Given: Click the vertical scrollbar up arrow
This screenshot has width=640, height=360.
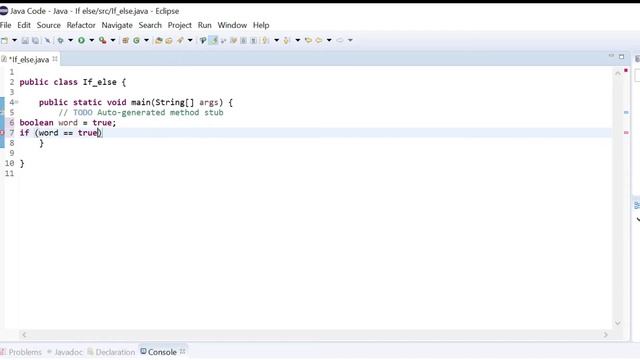Looking at the screenshot, I should [618, 73].
